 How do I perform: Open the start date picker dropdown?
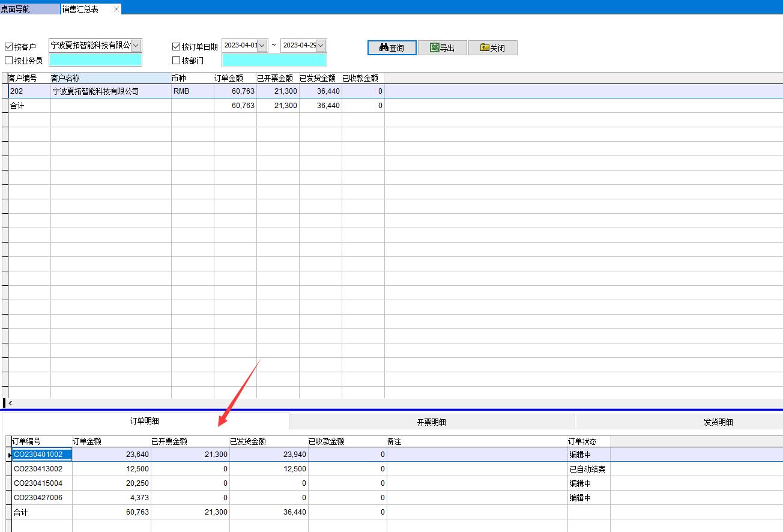tap(262, 46)
